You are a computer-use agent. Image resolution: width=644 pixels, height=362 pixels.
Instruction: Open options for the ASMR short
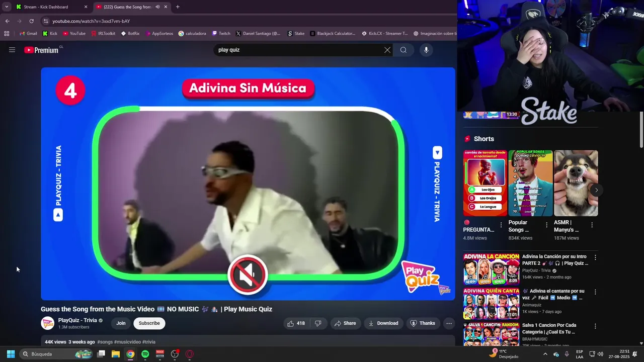click(592, 225)
